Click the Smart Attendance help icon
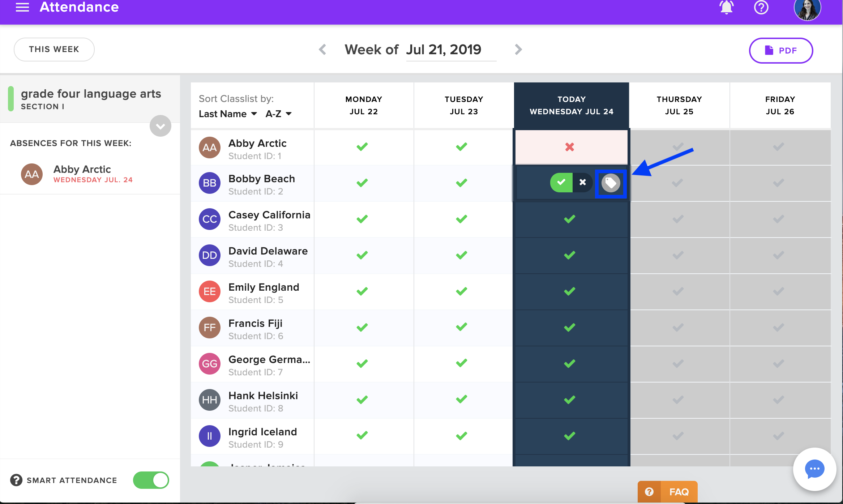Viewport: 843px width, 504px height. coord(16,480)
